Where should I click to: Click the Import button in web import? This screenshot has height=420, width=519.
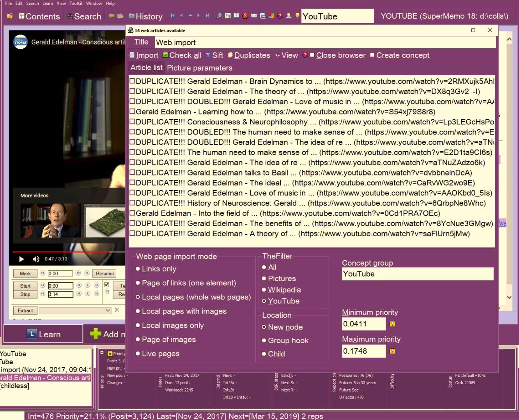click(x=143, y=55)
